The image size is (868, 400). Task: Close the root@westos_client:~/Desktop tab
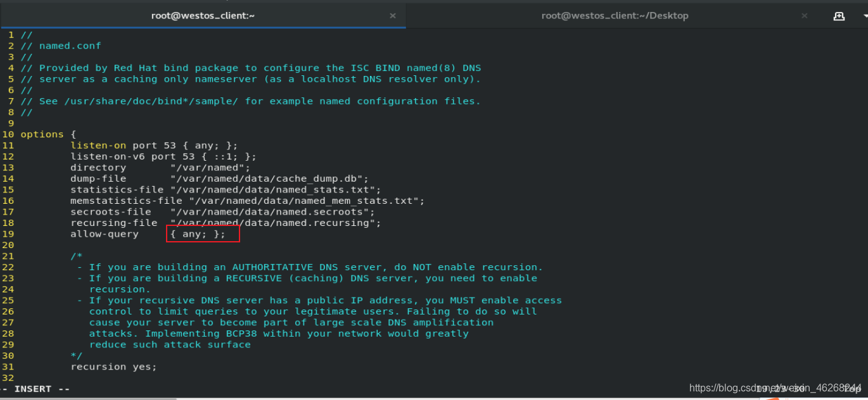coord(805,16)
